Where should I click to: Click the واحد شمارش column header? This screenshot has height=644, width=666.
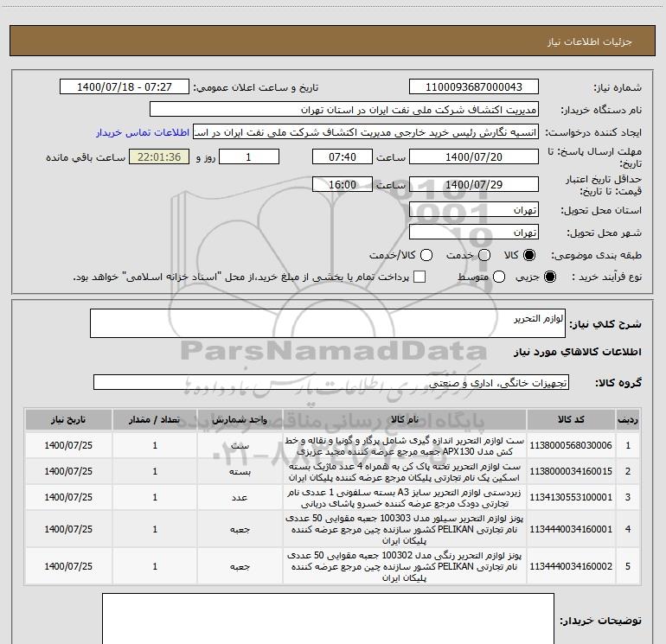tap(240, 420)
